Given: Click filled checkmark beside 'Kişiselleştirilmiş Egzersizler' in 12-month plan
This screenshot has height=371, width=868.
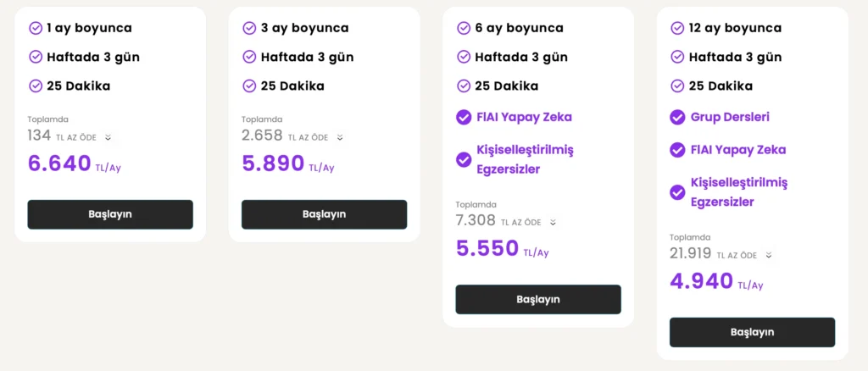Looking at the screenshot, I should coord(677,192).
